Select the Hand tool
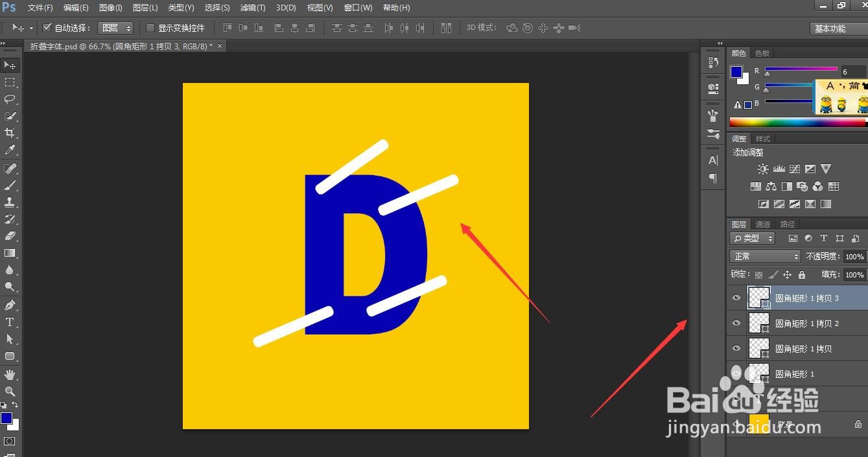 10,375
